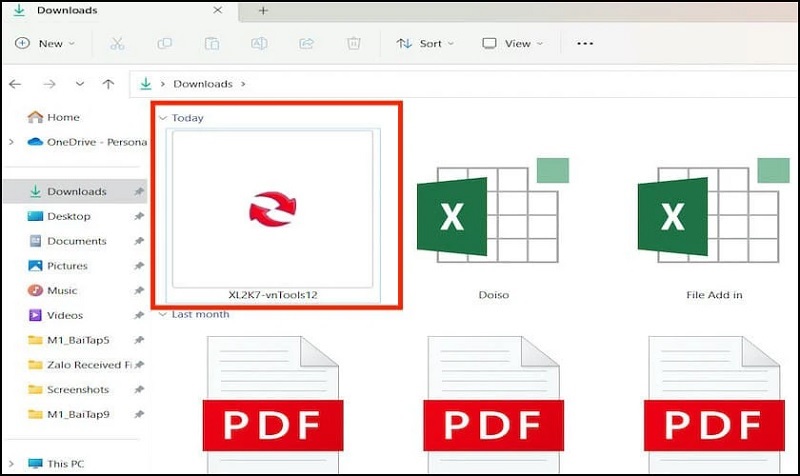The image size is (800, 476).
Task: Open the New dropdown menu
Action: [x=42, y=44]
